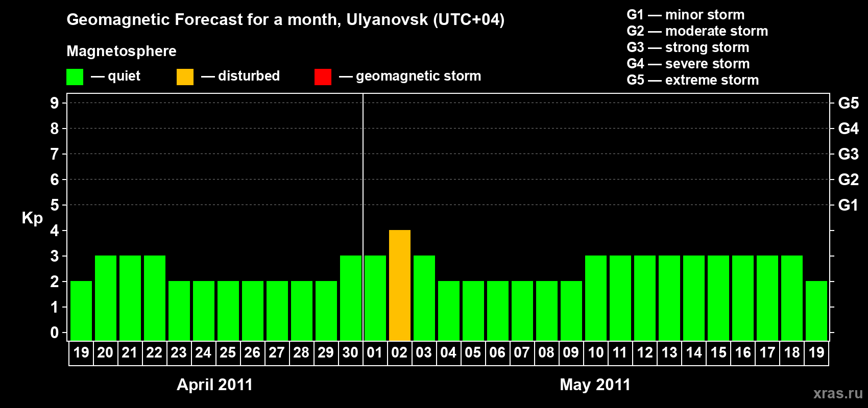The width and height of the screenshot is (868, 408).
Task: Click 'G1 — minor storm' legend text
Action: [x=686, y=15]
